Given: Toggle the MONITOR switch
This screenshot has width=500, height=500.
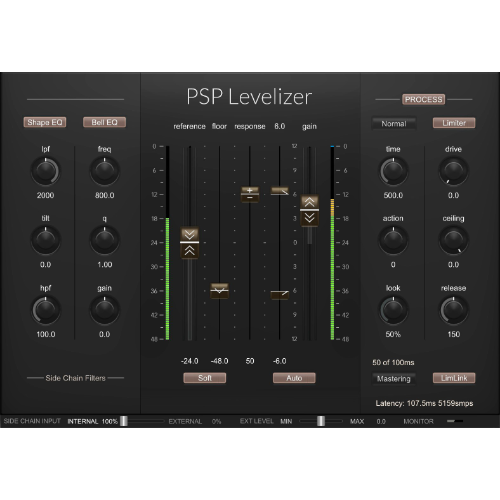Looking at the screenshot, I should [x=455, y=421].
